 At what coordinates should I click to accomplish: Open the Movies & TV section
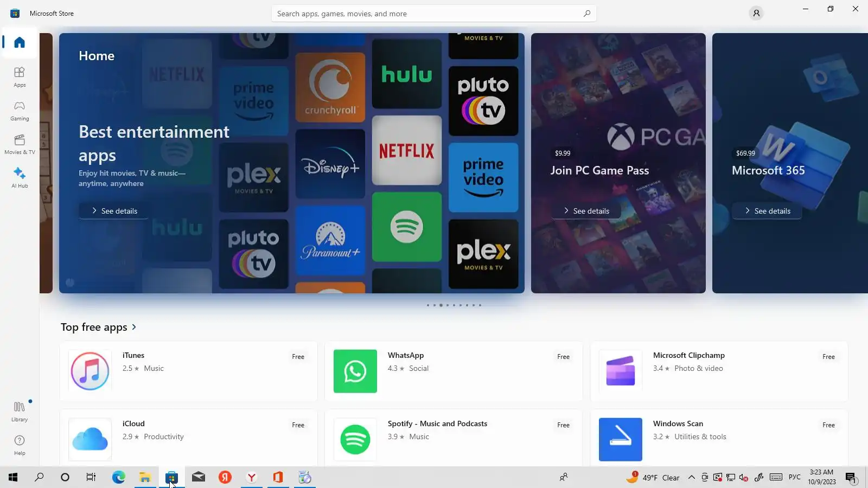(x=20, y=144)
